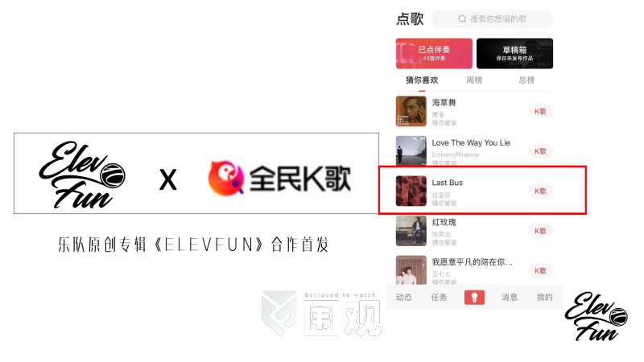Open Last Bus red album cover

point(411,191)
